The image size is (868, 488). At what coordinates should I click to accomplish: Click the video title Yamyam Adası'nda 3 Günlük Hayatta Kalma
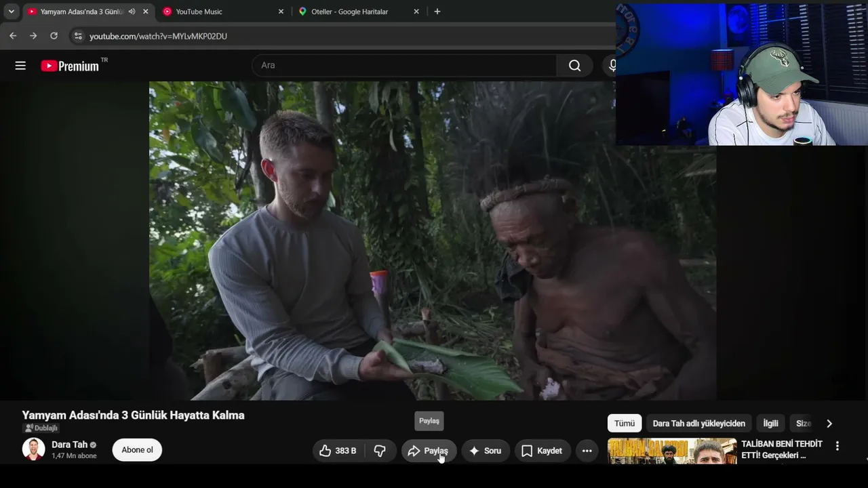click(133, 415)
